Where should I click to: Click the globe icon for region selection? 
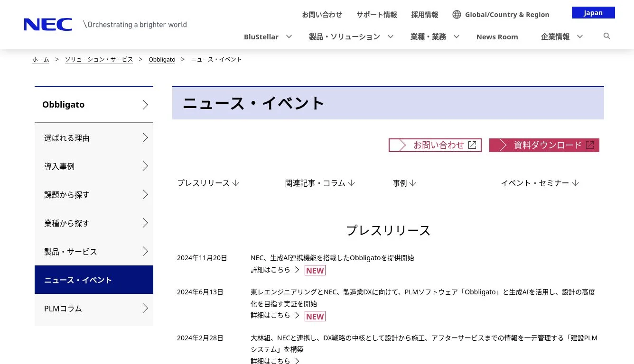(457, 15)
